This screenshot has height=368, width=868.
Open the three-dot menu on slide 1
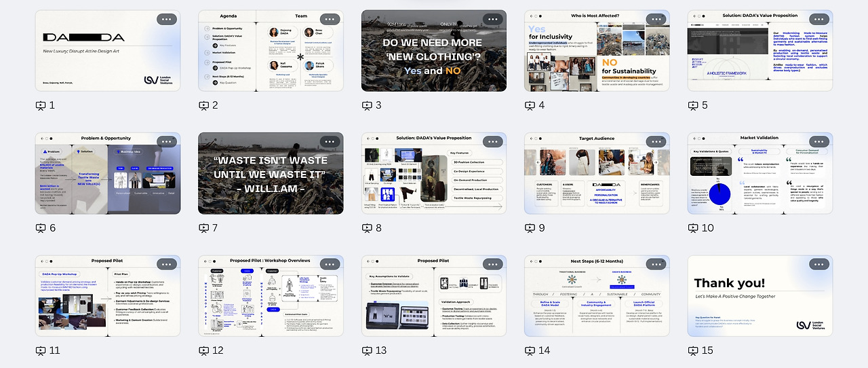166,20
